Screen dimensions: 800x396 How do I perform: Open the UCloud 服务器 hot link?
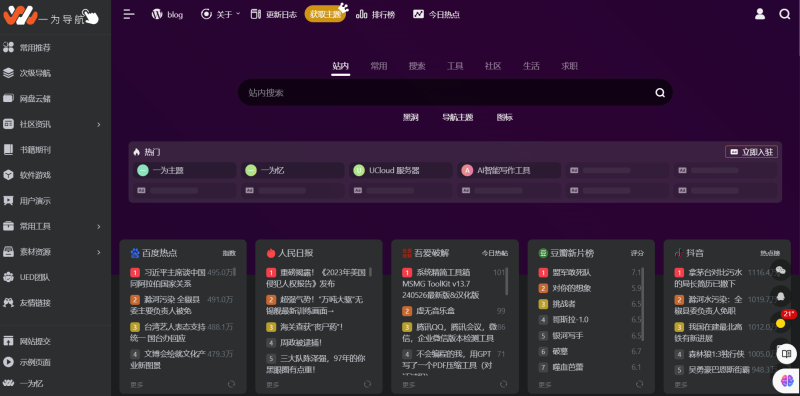click(x=401, y=170)
